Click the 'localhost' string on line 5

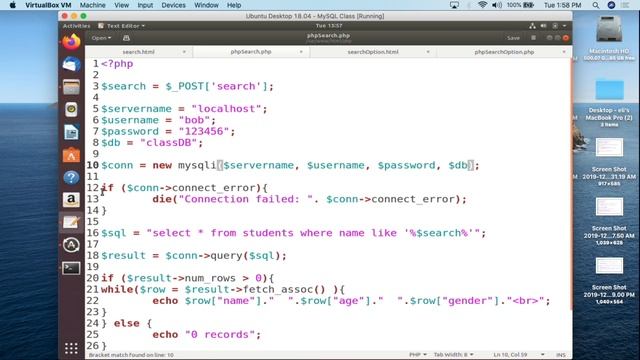(x=226, y=109)
